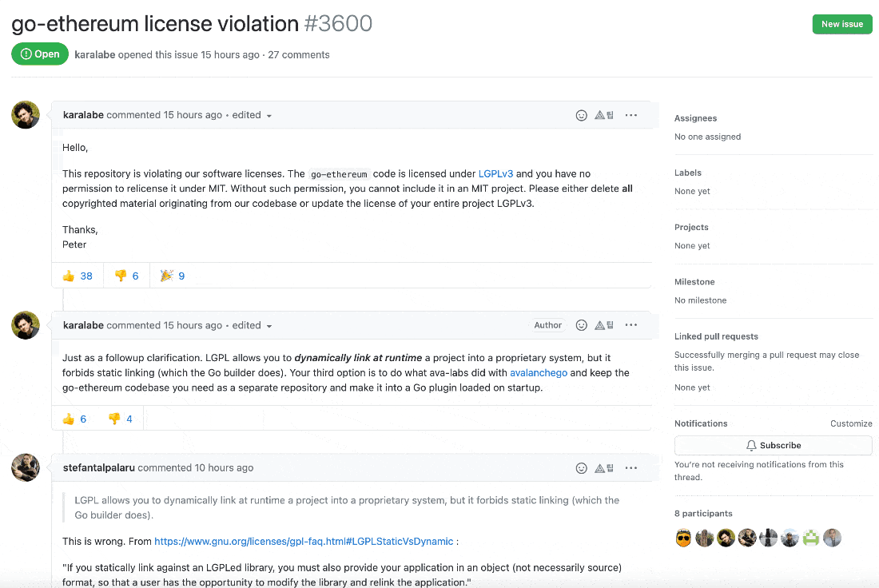Open stefantalpalaru avatar

point(26,467)
